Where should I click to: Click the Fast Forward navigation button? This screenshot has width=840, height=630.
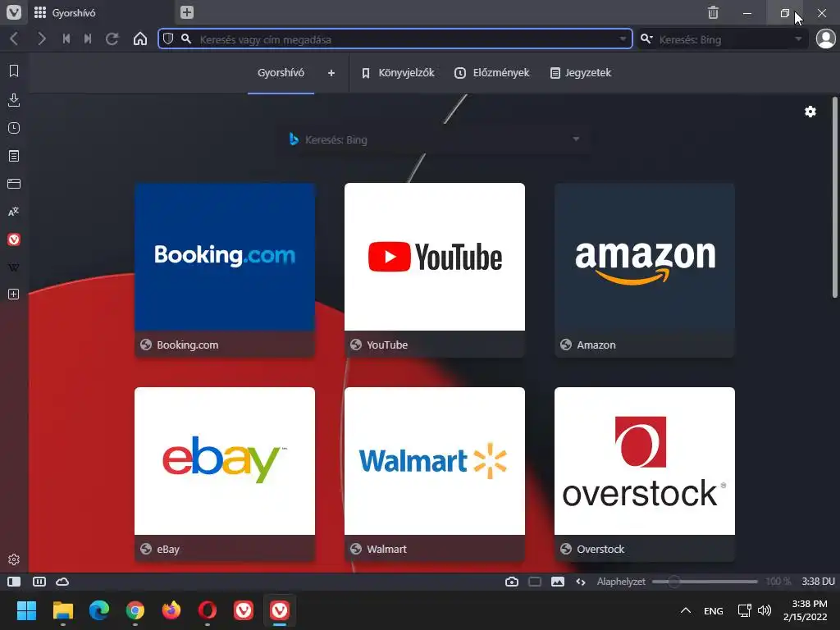coord(88,39)
